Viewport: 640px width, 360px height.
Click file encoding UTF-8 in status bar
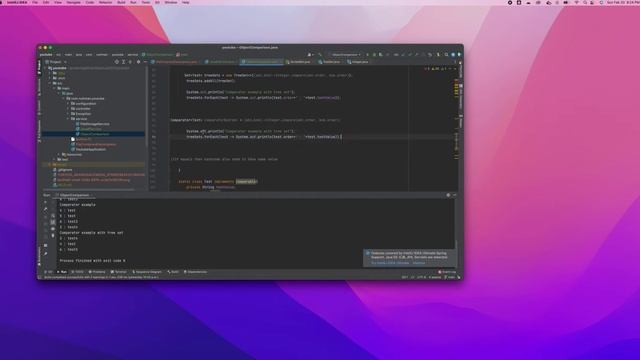(421, 277)
